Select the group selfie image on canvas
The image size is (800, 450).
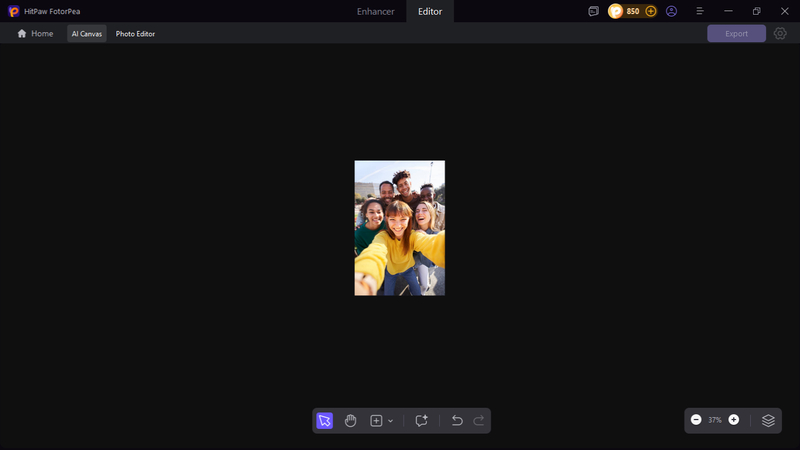pyautogui.click(x=399, y=228)
